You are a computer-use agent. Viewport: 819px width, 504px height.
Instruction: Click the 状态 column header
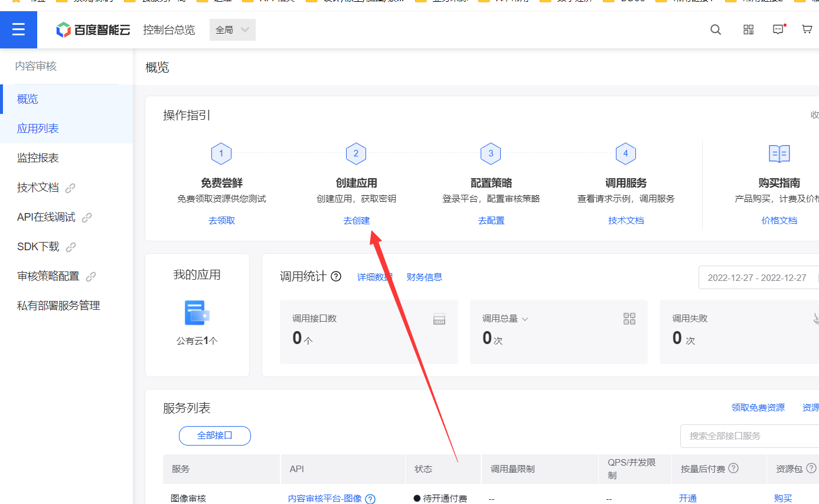pyautogui.click(x=423, y=469)
